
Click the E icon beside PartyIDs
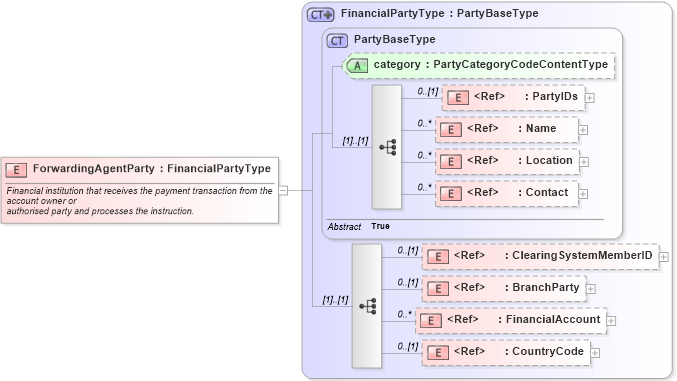(458, 98)
